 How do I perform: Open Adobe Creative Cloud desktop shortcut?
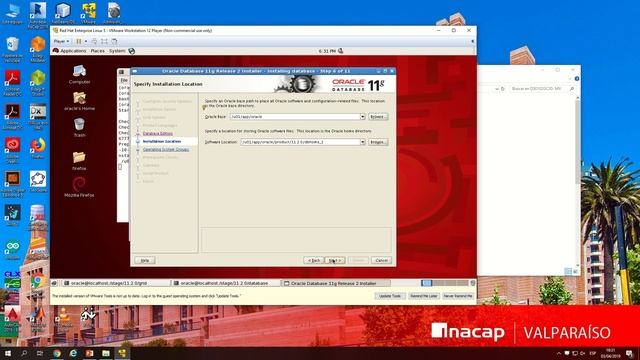pyautogui.click(x=12, y=149)
